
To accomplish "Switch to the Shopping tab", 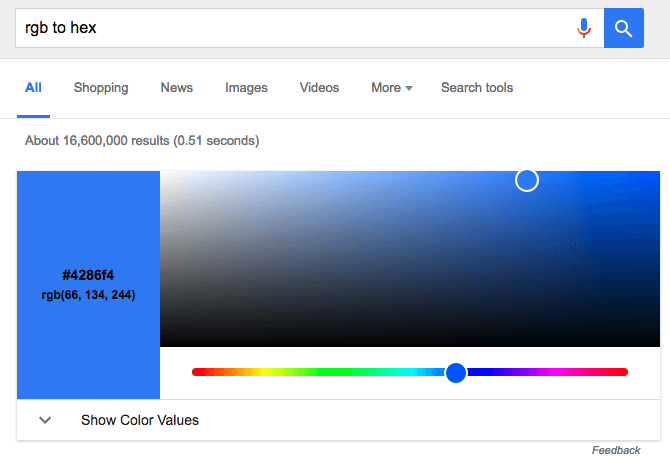I will [101, 88].
